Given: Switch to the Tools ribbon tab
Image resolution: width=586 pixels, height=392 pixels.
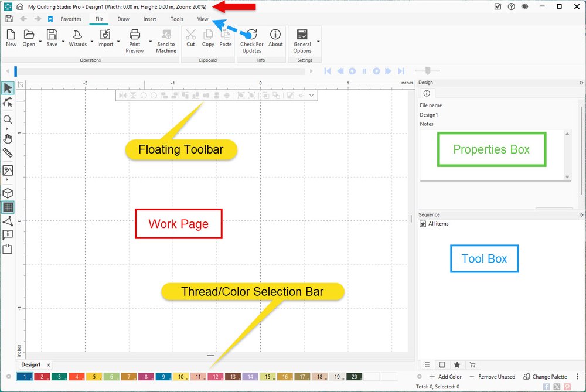Looking at the screenshot, I should click(177, 19).
